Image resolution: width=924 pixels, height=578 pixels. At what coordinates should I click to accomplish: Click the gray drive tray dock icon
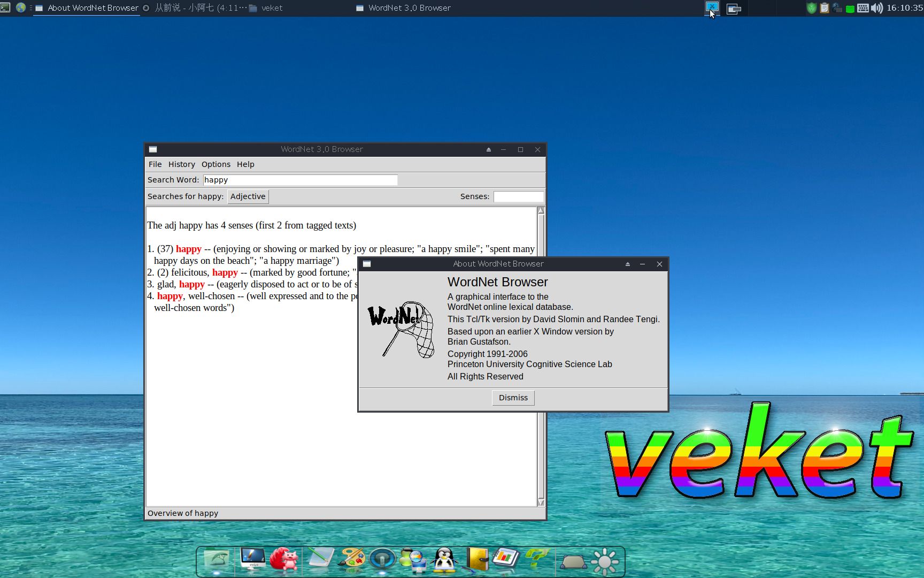(x=573, y=562)
